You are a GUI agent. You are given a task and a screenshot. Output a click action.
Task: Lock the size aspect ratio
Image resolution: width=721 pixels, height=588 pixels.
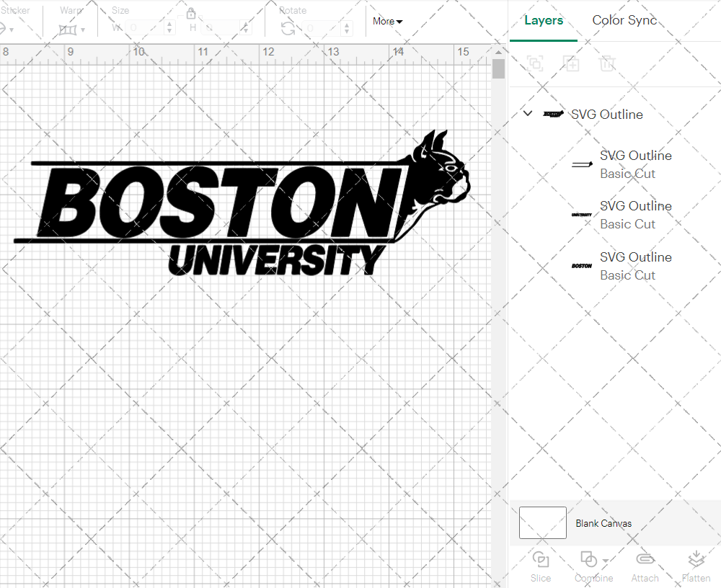tap(191, 13)
